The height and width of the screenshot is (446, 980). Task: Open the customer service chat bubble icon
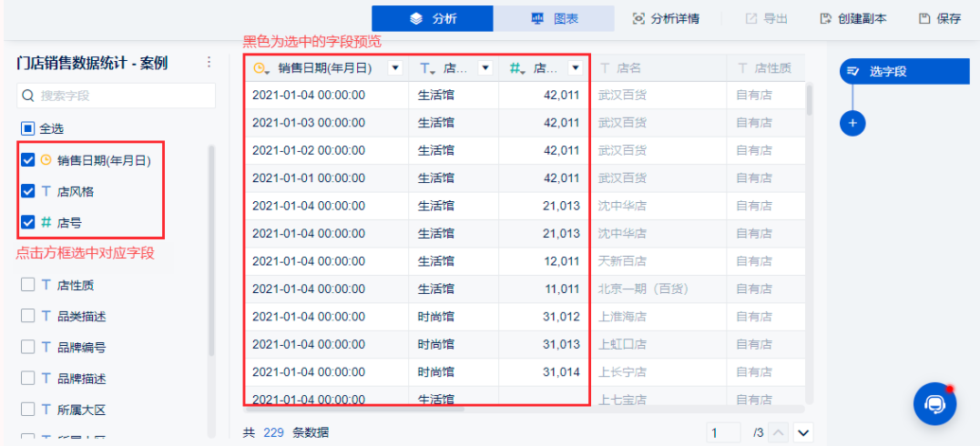click(934, 405)
